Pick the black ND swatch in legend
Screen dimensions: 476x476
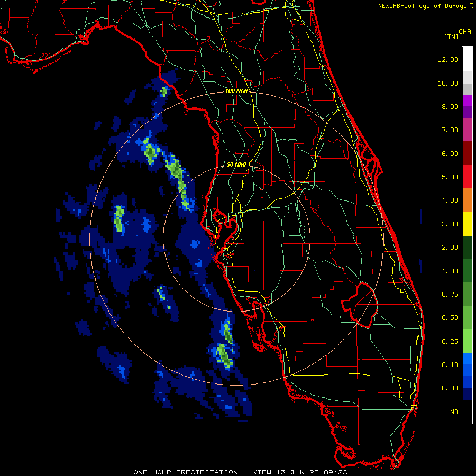click(467, 411)
